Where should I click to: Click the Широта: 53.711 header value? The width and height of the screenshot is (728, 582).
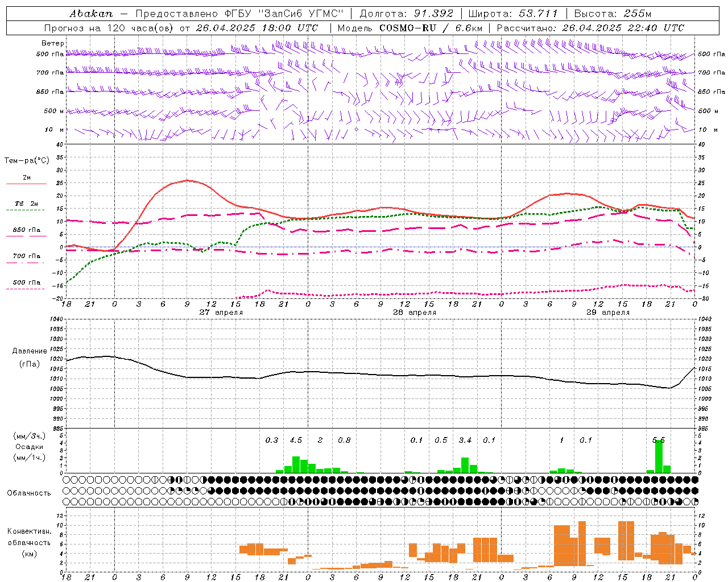coord(513,14)
